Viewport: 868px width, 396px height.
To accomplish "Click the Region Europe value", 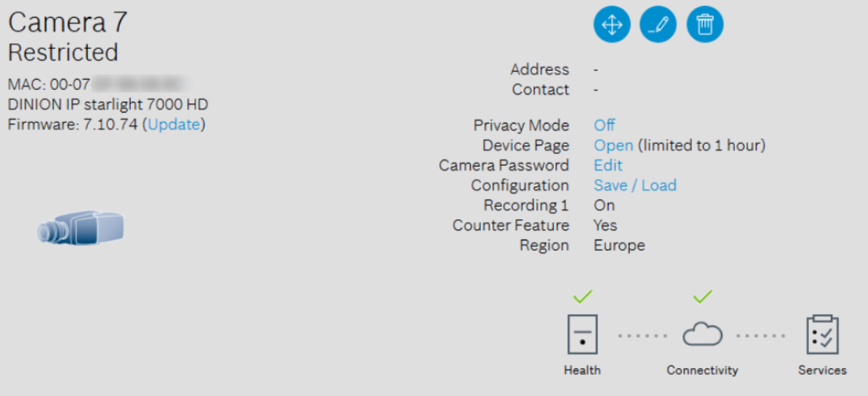I will [x=619, y=245].
